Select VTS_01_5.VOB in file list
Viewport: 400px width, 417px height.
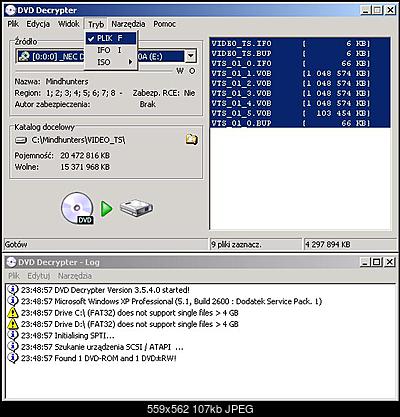point(300,113)
